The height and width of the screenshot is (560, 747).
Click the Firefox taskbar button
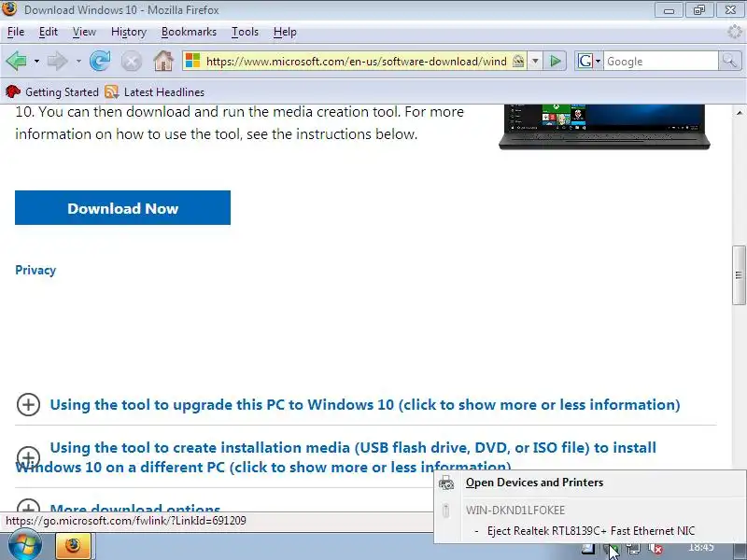tap(73, 546)
